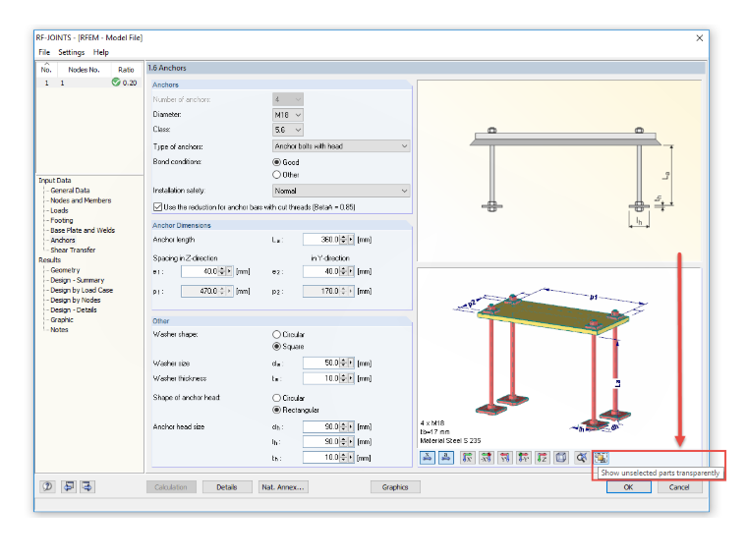
Task: Select Good bond conditions
Action: (x=276, y=162)
